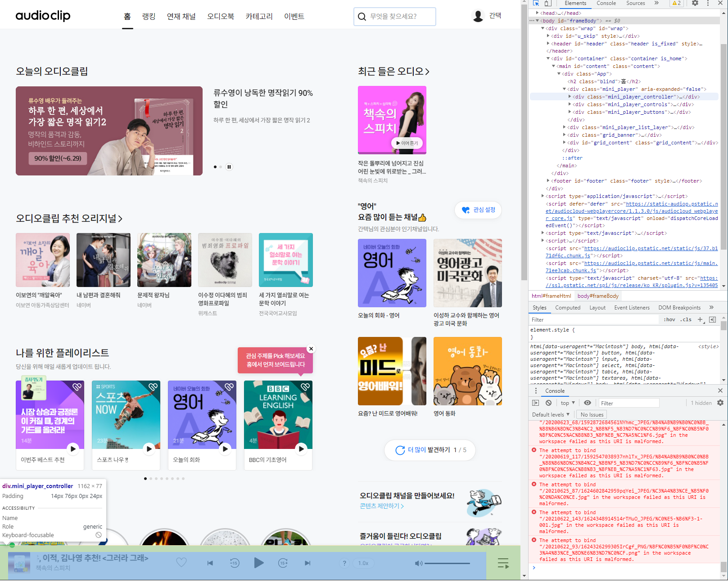Save the BBC Learning English playlist via heart icon

pyautogui.click(x=305, y=386)
